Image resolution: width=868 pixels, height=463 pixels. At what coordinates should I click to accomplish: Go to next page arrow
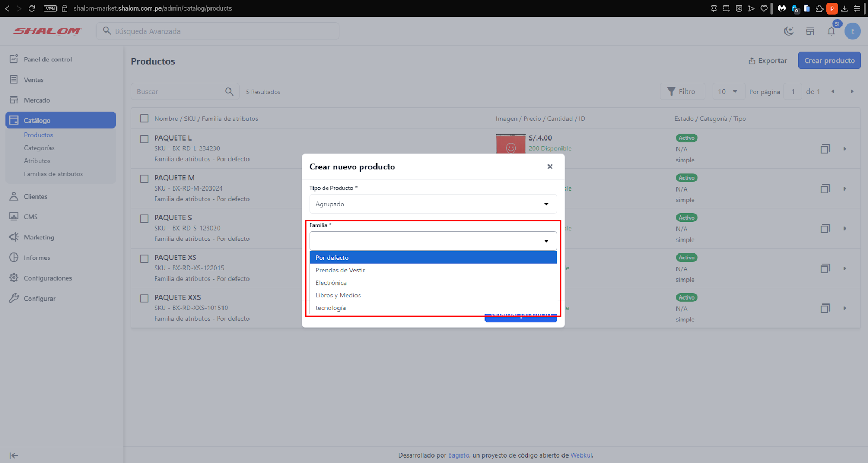pyautogui.click(x=852, y=92)
